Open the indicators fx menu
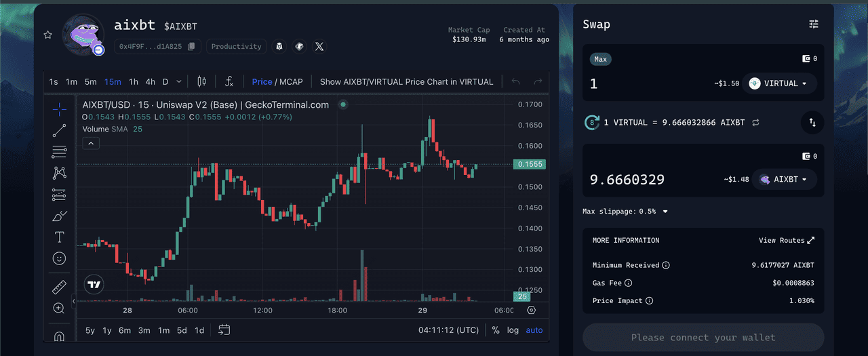This screenshot has width=868, height=356. [x=229, y=81]
